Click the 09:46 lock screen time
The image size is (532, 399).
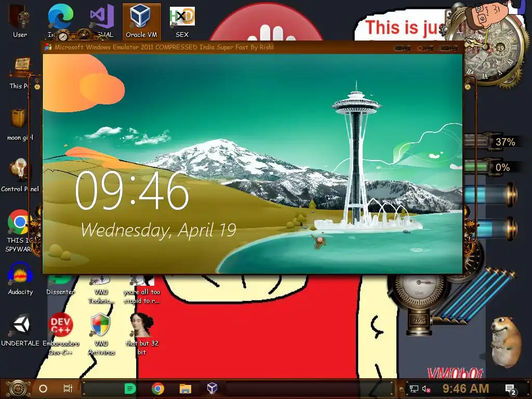click(131, 190)
